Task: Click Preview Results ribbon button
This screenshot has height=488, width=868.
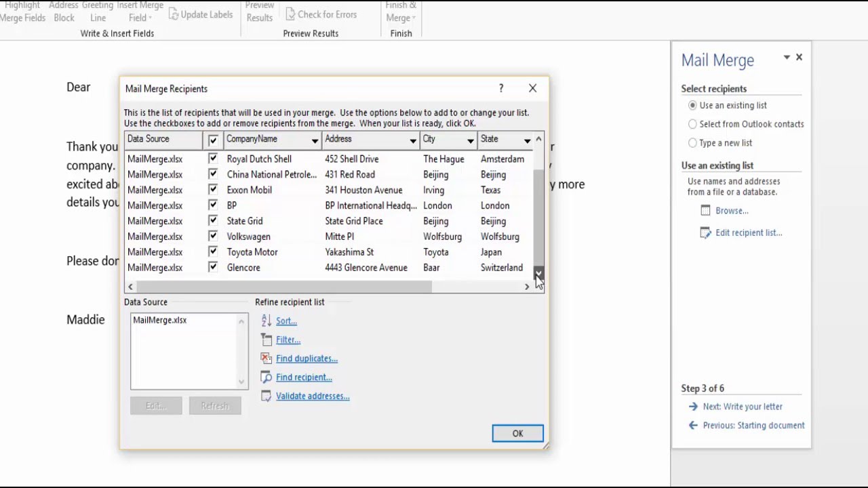Action: coord(260,12)
